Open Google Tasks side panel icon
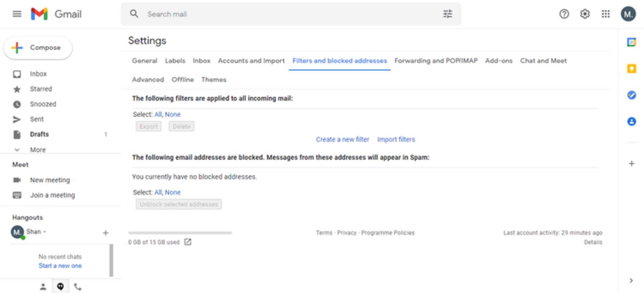This screenshot has height=293, width=644. click(631, 95)
